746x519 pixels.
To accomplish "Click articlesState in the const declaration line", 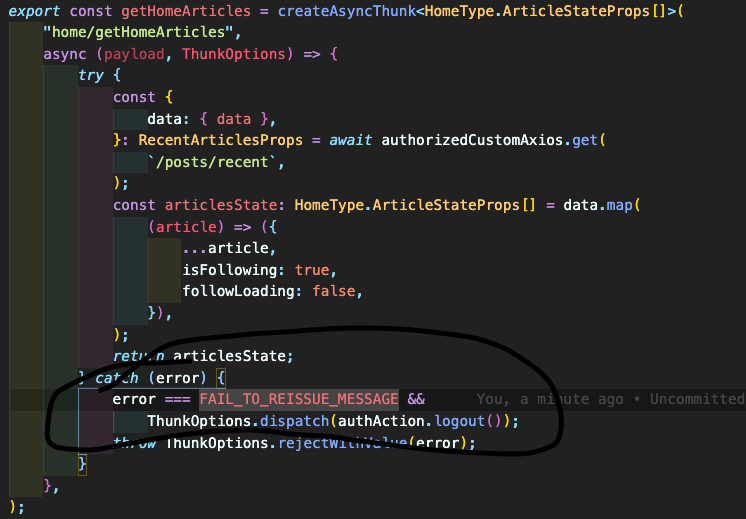I will pyautogui.click(x=221, y=205).
